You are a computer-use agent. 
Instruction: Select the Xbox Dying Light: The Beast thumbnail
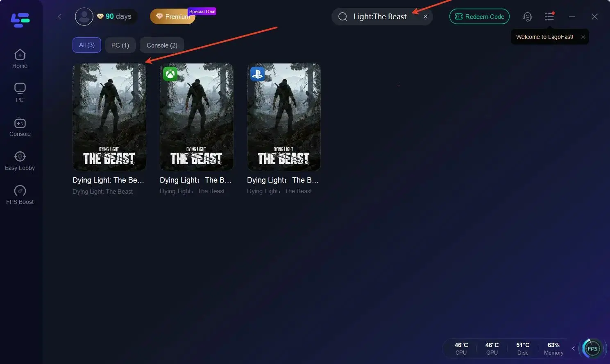click(x=196, y=117)
